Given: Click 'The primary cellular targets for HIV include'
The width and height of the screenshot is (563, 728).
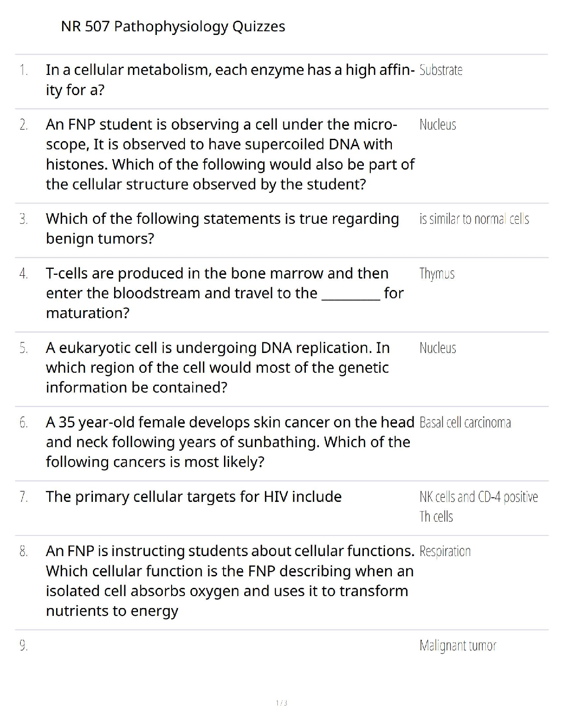Looking at the screenshot, I should [194, 497].
